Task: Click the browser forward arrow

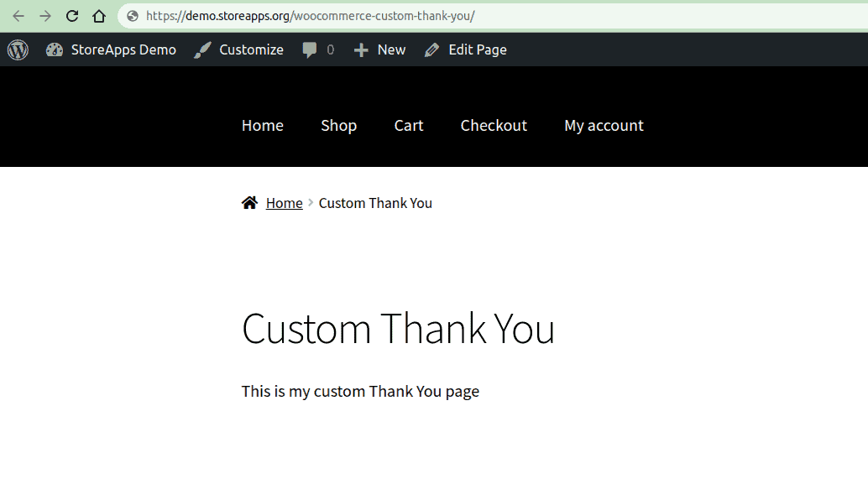Action: click(45, 16)
